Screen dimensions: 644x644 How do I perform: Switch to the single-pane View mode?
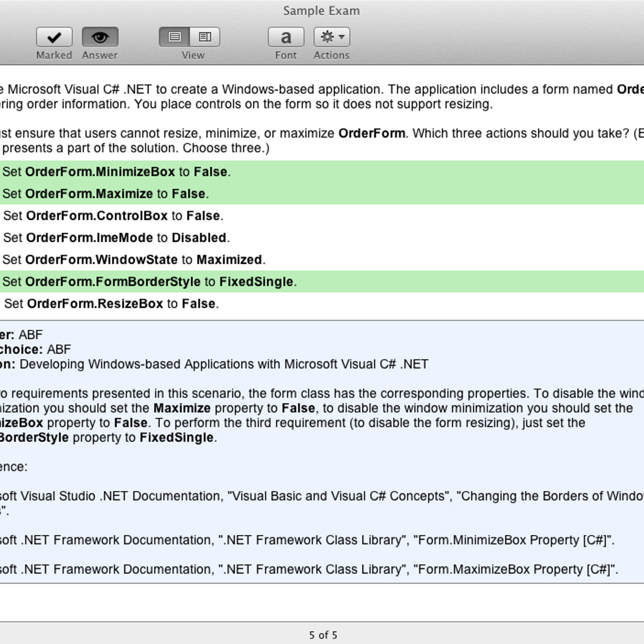(174, 37)
